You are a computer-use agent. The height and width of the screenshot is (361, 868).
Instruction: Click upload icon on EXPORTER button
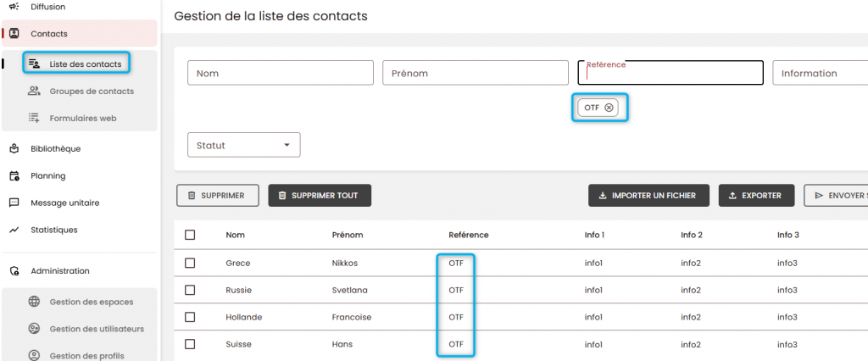coord(732,196)
